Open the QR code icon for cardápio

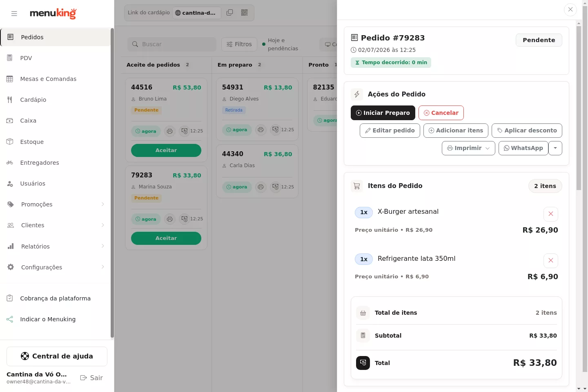pyautogui.click(x=245, y=13)
